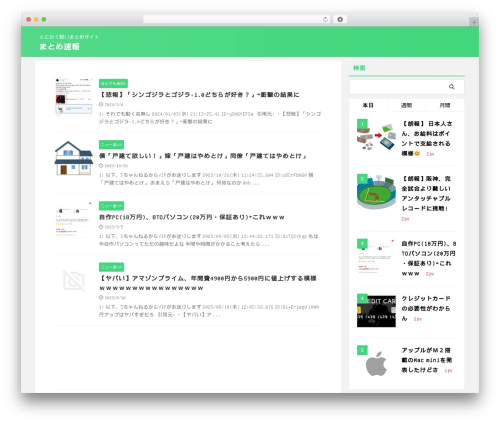Select the 週間 ranking tab

pyautogui.click(x=406, y=105)
